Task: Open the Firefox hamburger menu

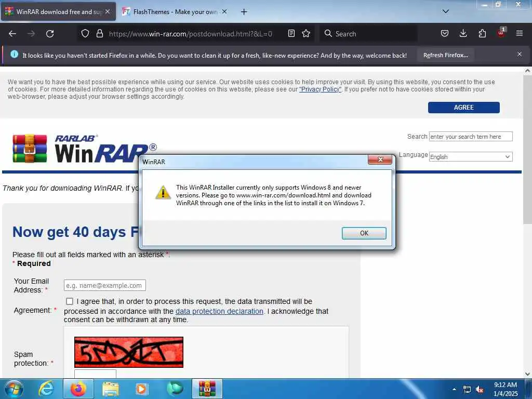Action: point(519,33)
